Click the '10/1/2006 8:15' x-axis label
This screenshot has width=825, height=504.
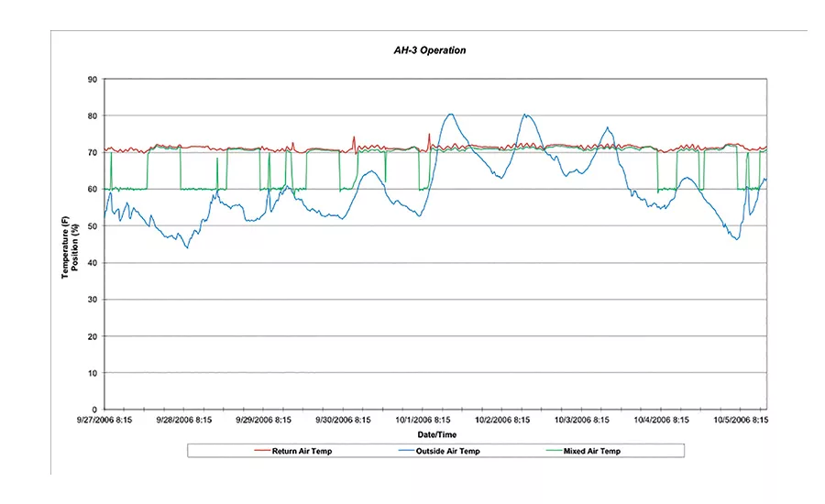pos(423,420)
